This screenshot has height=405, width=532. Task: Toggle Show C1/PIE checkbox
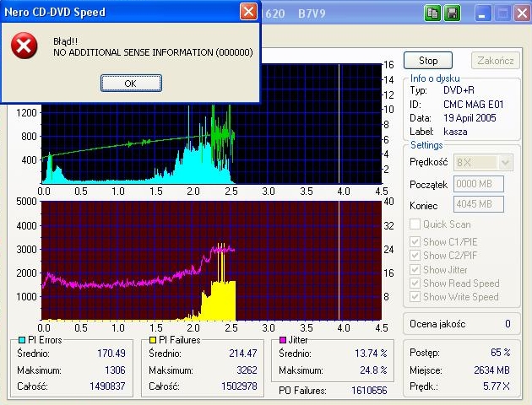click(415, 242)
